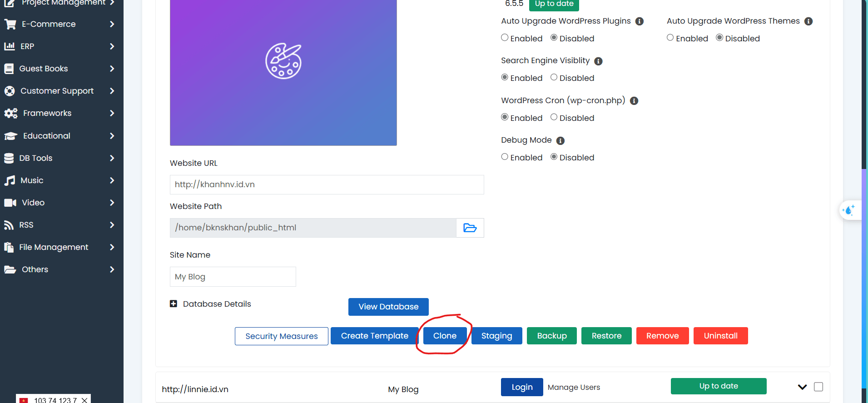This screenshot has height=403, width=868.
Task: Click the Customer Support lifebuoy icon
Action: point(10,91)
